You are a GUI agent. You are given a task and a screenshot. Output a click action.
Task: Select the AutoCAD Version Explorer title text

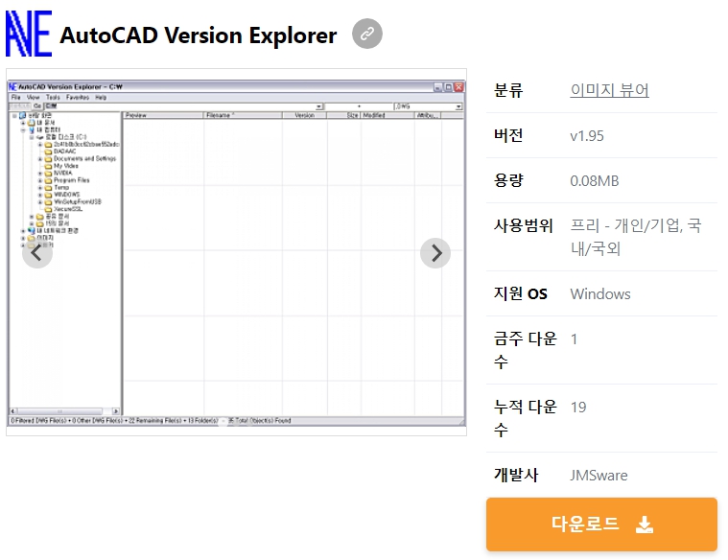(199, 35)
